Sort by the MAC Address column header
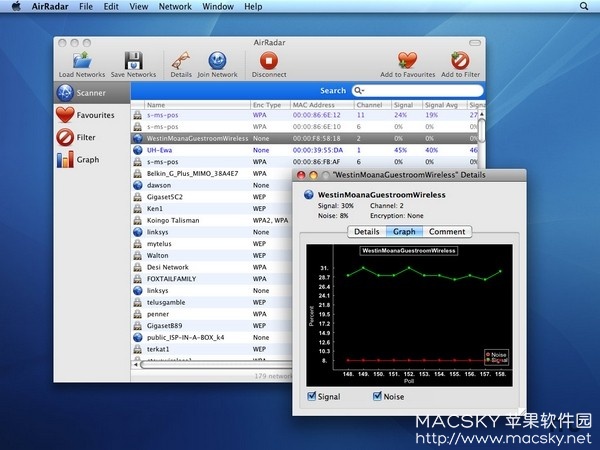 point(322,105)
